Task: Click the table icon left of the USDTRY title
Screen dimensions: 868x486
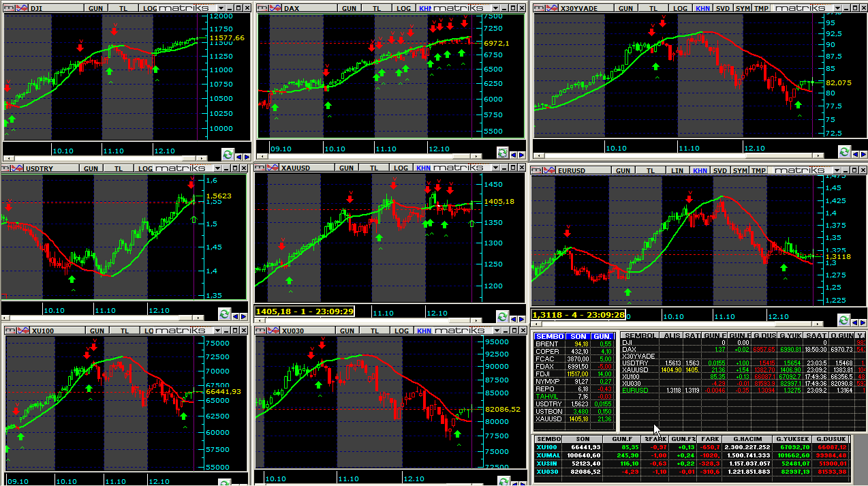Action: tap(8, 168)
